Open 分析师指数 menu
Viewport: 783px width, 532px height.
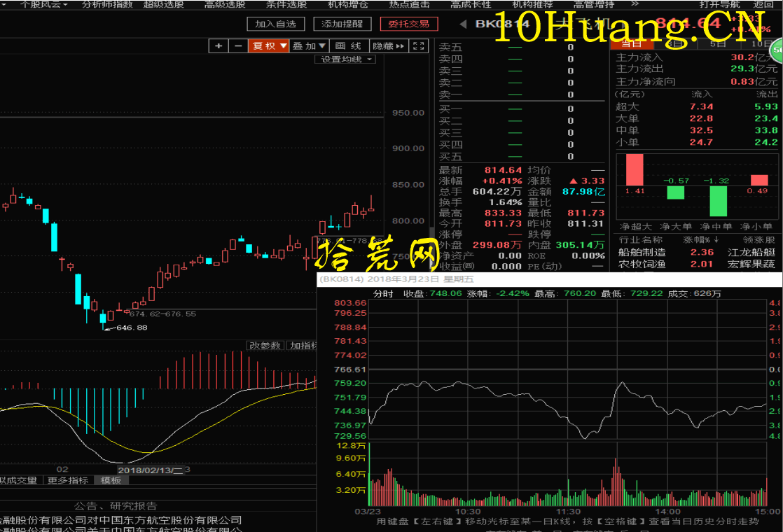[107, 4]
